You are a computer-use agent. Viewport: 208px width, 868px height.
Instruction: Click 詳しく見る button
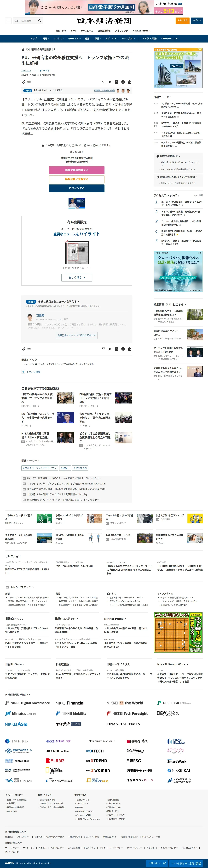[x=77, y=277]
